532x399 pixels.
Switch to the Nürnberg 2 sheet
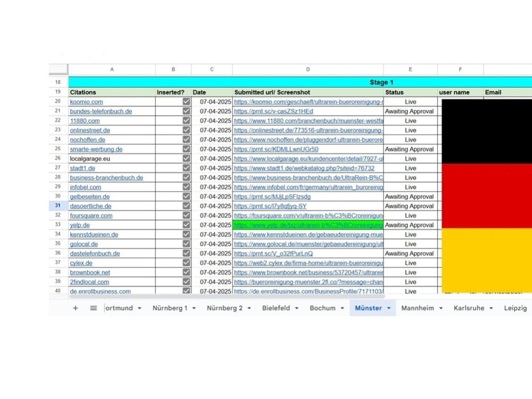tap(225, 308)
